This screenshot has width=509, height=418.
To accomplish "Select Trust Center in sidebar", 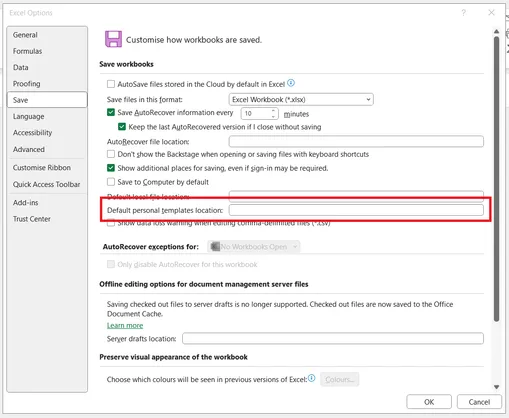I will [x=32, y=219].
